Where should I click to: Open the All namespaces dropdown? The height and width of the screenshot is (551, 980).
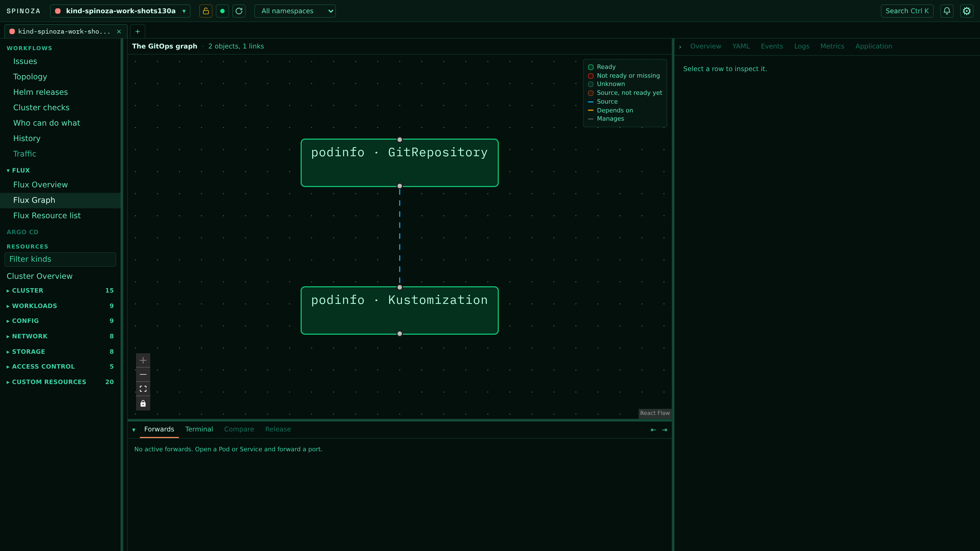tap(295, 11)
